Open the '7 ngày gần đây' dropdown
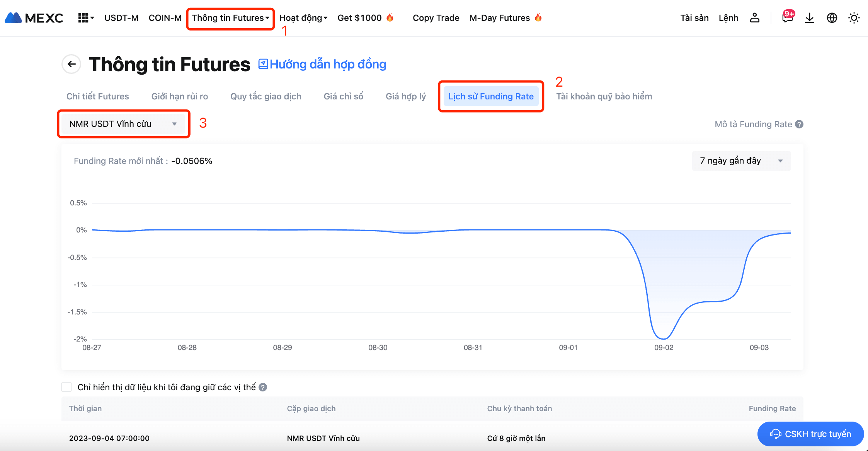This screenshot has height=451, width=868. coord(741,161)
